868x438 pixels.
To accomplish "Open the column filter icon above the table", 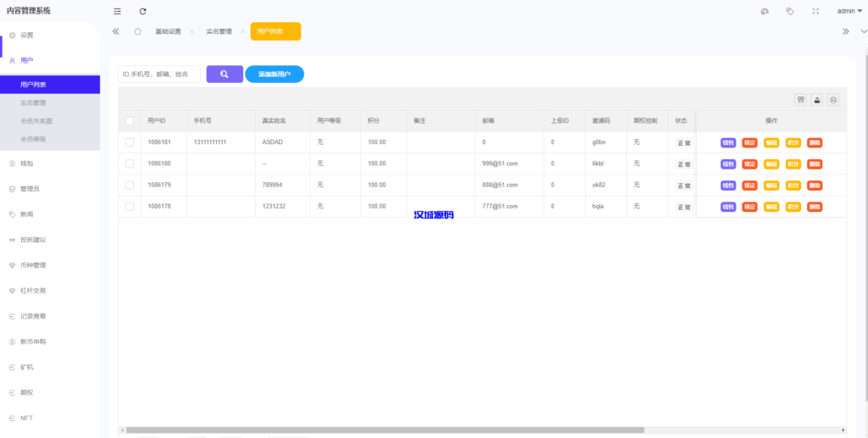I will [x=800, y=99].
